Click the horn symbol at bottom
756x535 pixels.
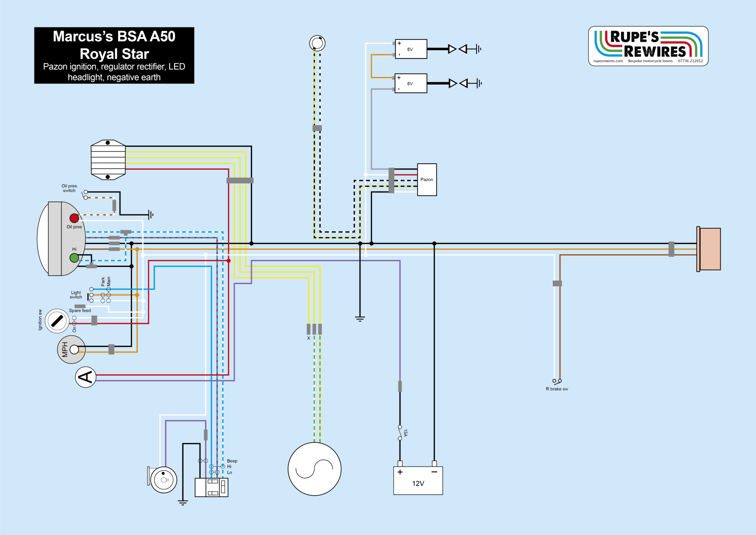(x=163, y=480)
